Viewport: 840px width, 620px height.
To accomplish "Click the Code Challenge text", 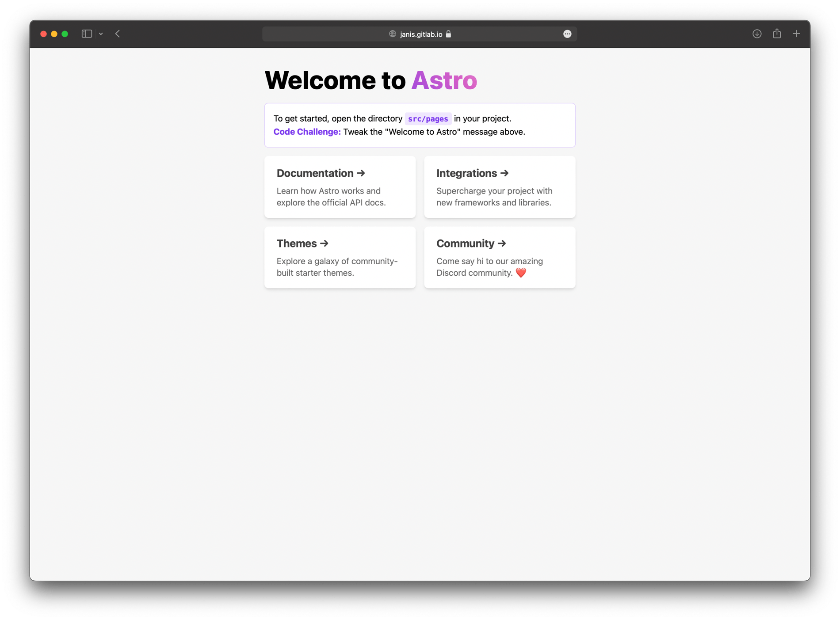I will 307,132.
